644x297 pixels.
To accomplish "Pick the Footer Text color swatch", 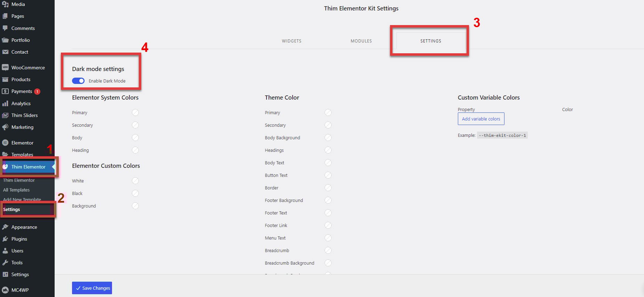I will coord(328,213).
